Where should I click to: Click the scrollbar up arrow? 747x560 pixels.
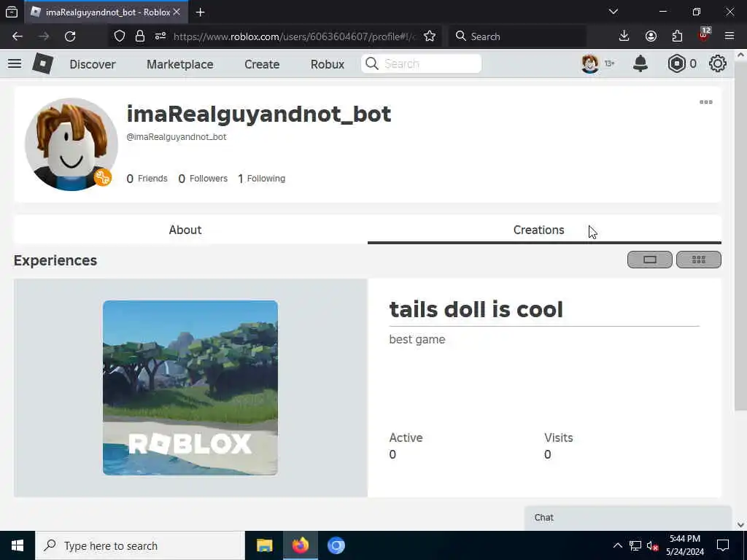740,54
